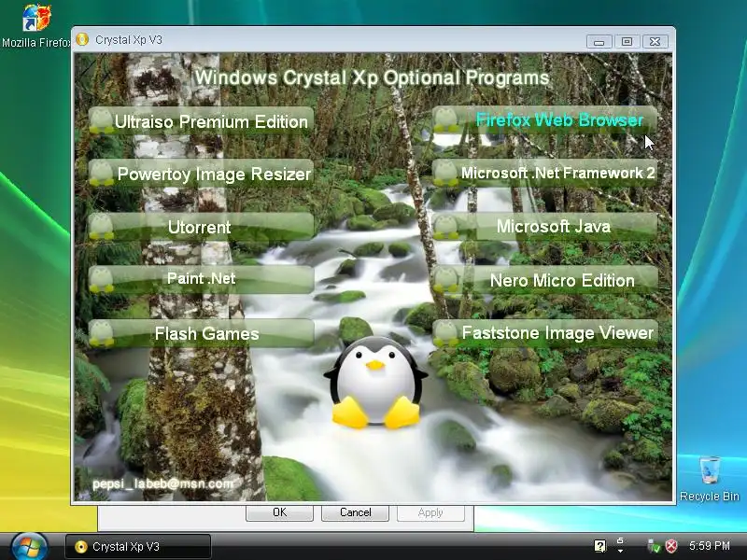Pick the Paint .Net option
This screenshot has width=747, height=560.
click(x=201, y=279)
